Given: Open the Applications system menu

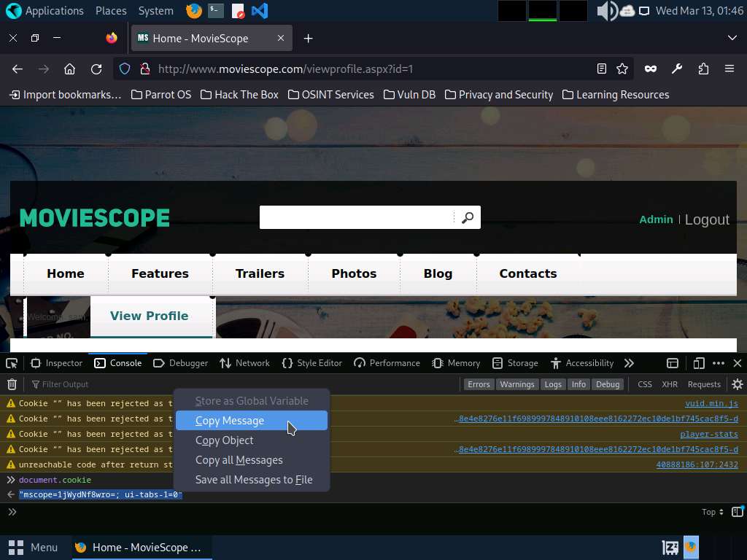Looking at the screenshot, I should tap(45, 11).
